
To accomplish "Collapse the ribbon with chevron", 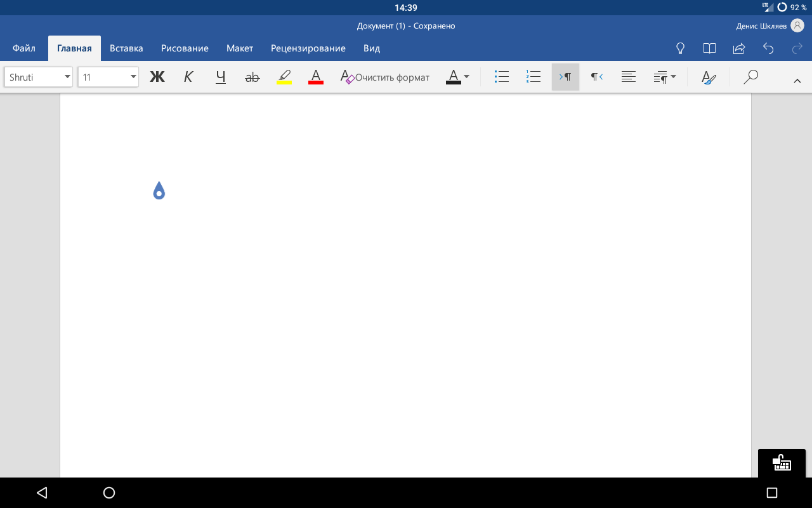I will click(x=797, y=79).
